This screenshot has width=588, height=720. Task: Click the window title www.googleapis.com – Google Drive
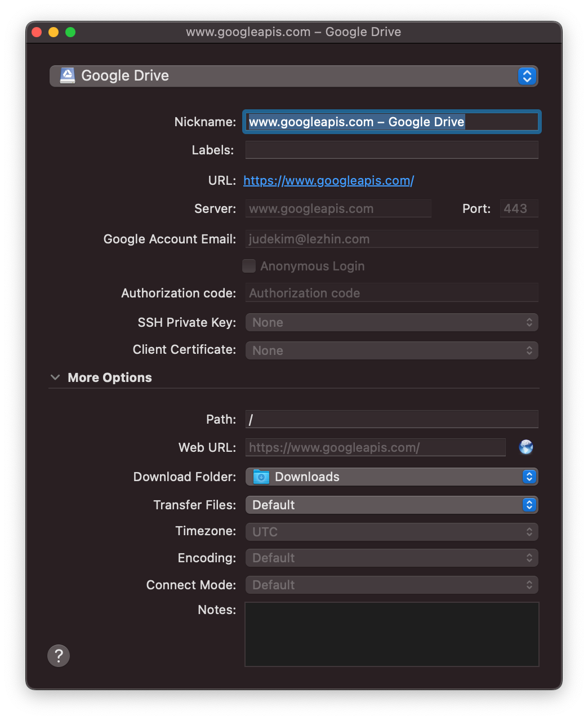(293, 32)
